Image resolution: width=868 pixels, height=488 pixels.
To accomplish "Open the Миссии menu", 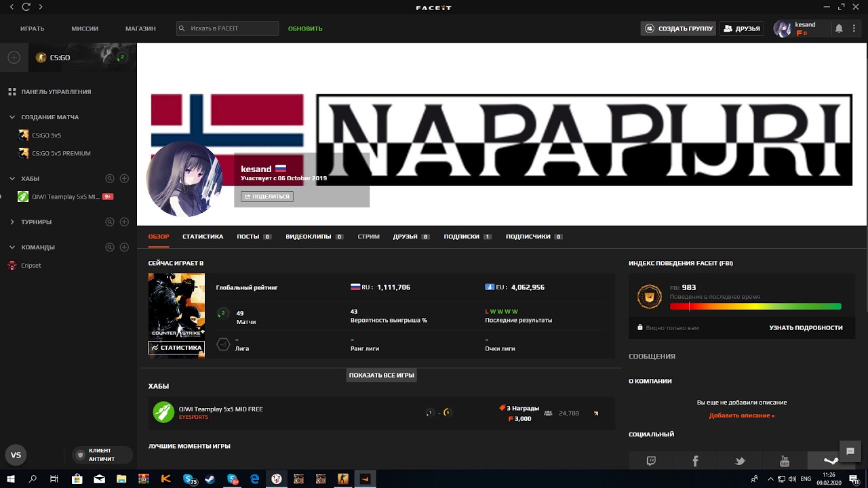I will pyautogui.click(x=85, y=28).
